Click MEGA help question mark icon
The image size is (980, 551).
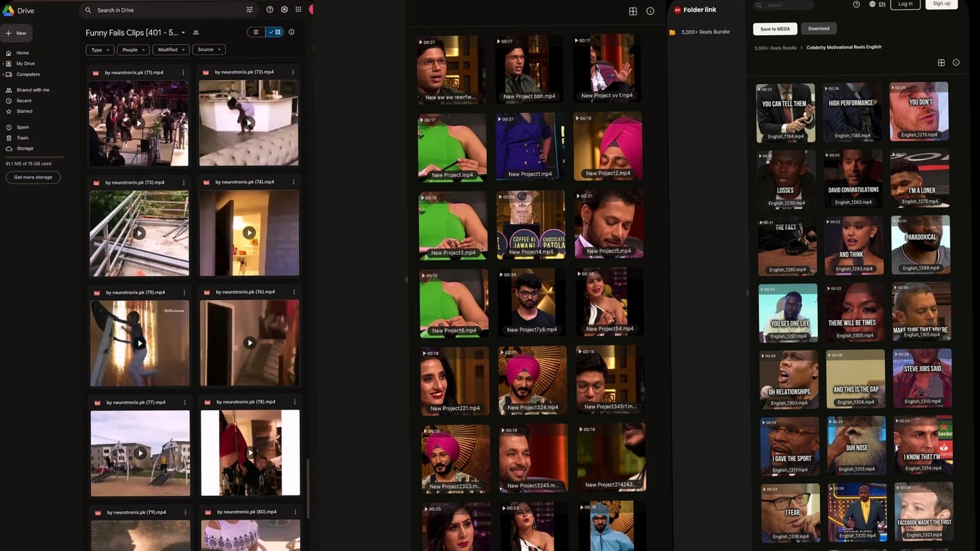coord(857,4)
